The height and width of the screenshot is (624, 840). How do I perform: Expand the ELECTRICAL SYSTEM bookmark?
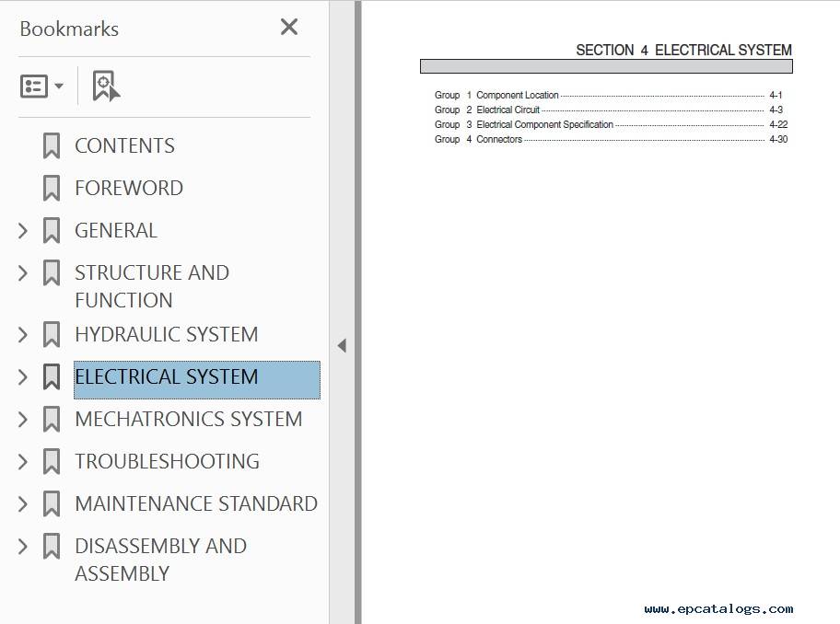pyautogui.click(x=22, y=376)
